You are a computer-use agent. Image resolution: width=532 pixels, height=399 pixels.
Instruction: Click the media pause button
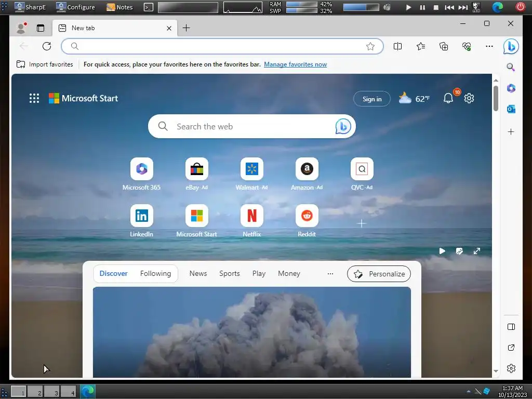click(x=422, y=7)
